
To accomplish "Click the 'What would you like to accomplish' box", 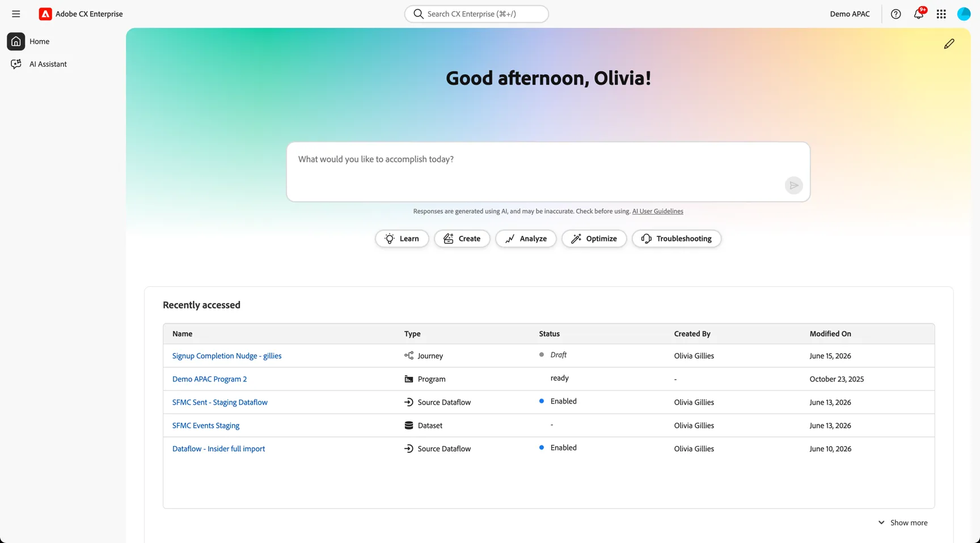I will point(548,172).
